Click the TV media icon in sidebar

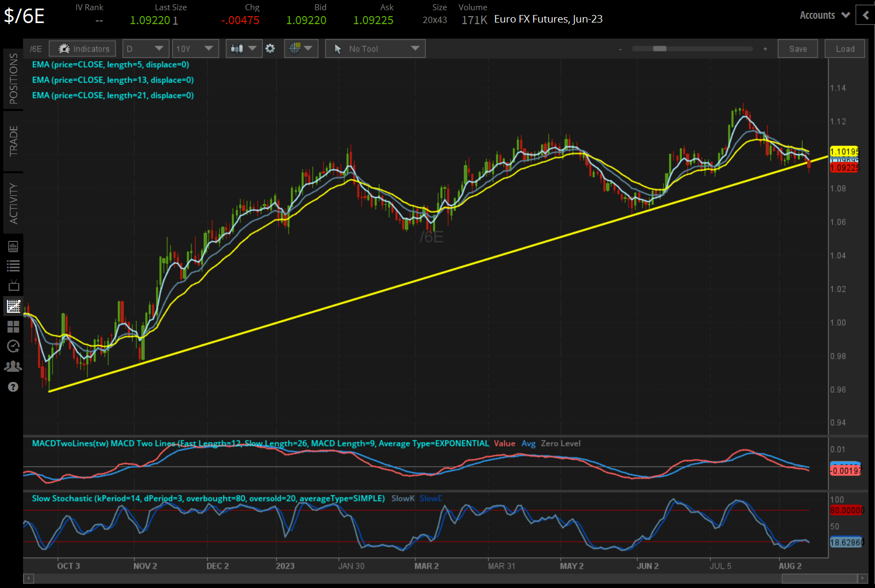[x=13, y=285]
